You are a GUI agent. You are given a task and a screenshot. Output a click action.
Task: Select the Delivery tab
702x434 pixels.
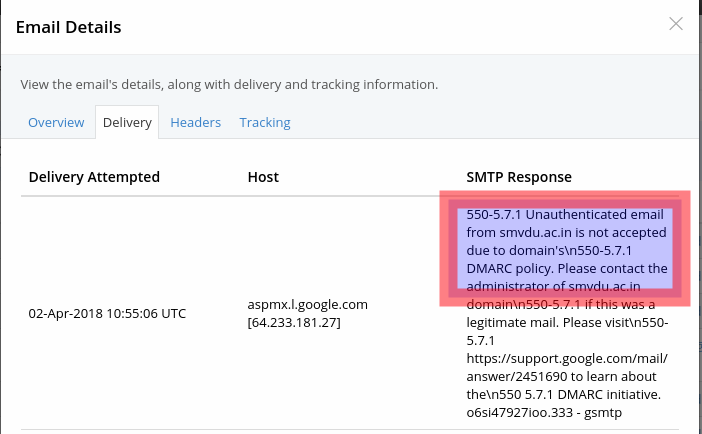coord(127,123)
